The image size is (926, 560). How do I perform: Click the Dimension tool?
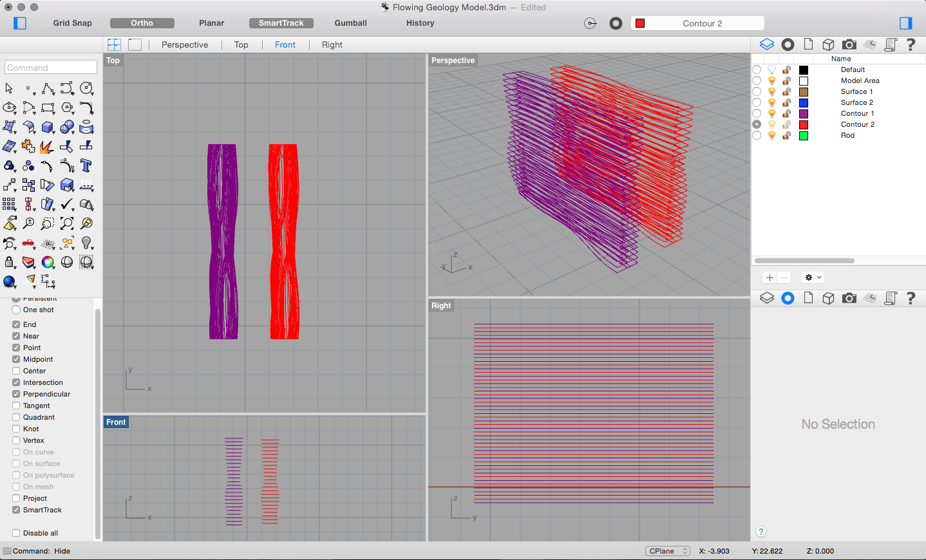(x=48, y=281)
